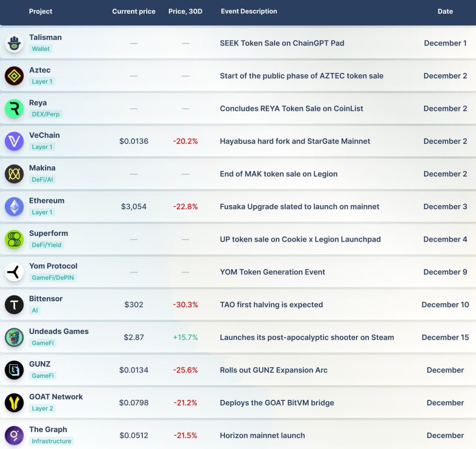Click the Talisman wallet logo
Viewport: 476px width, 449px height.
pyautogui.click(x=14, y=43)
